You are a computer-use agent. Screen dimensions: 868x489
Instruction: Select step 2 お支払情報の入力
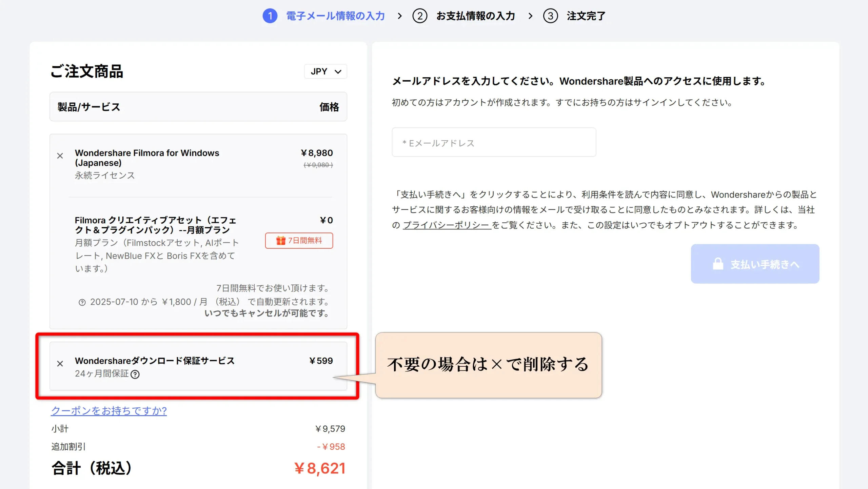point(464,16)
